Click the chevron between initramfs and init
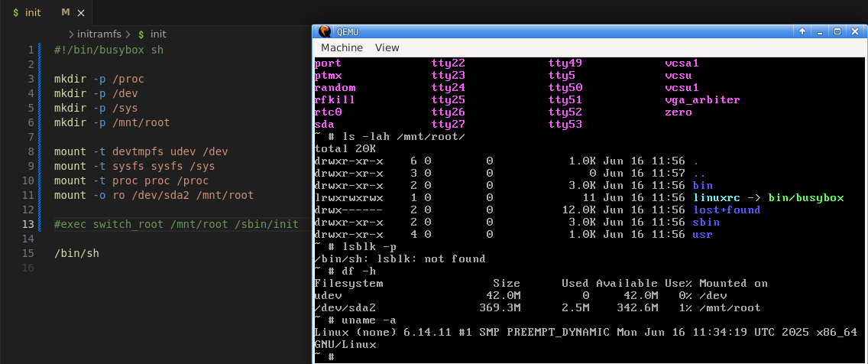868x364 pixels. [127, 34]
